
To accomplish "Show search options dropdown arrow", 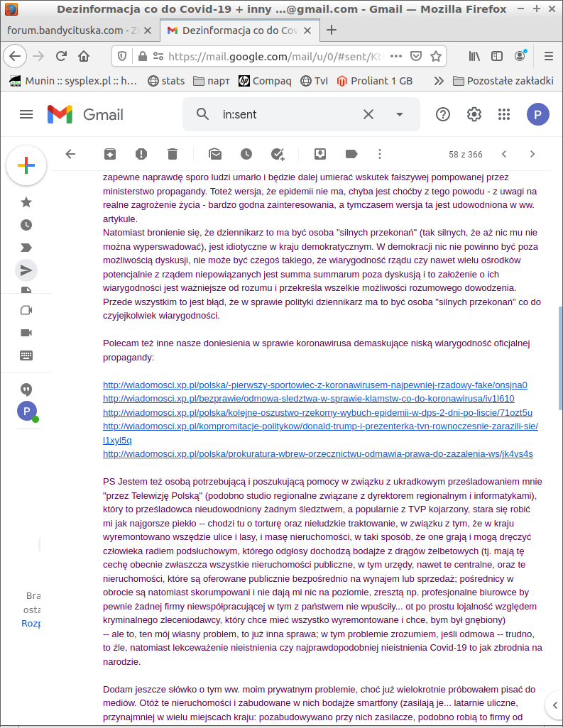I will click(399, 114).
